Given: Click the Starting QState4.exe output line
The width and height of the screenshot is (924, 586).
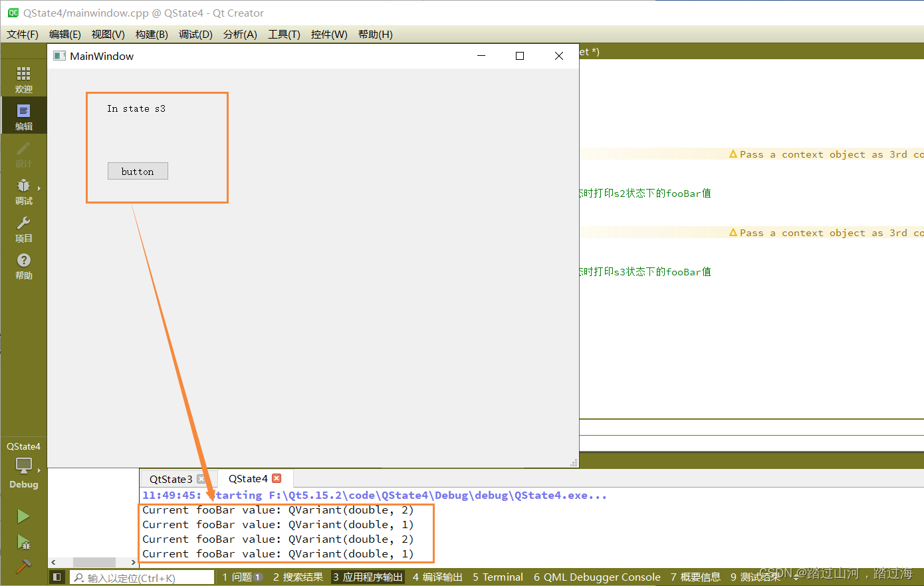Looking at the screenshot, I should click(374, 495).
